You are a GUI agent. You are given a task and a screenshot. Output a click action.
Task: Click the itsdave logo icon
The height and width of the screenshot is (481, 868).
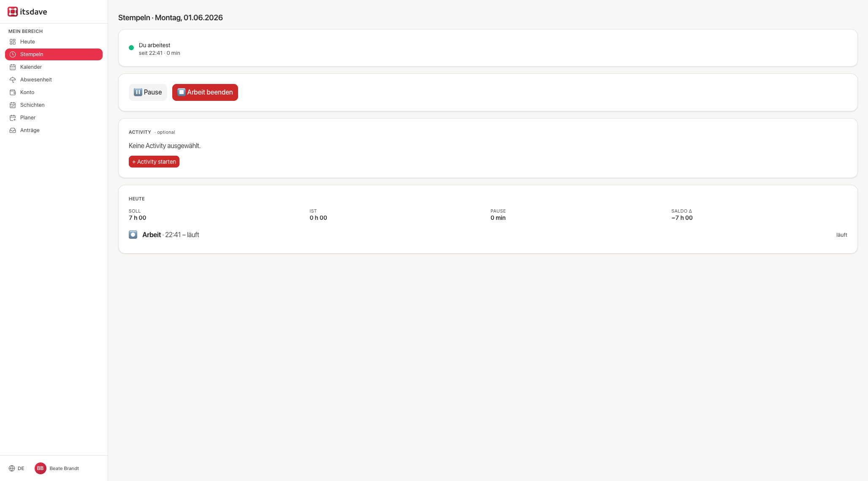click(x=13, y=12)
